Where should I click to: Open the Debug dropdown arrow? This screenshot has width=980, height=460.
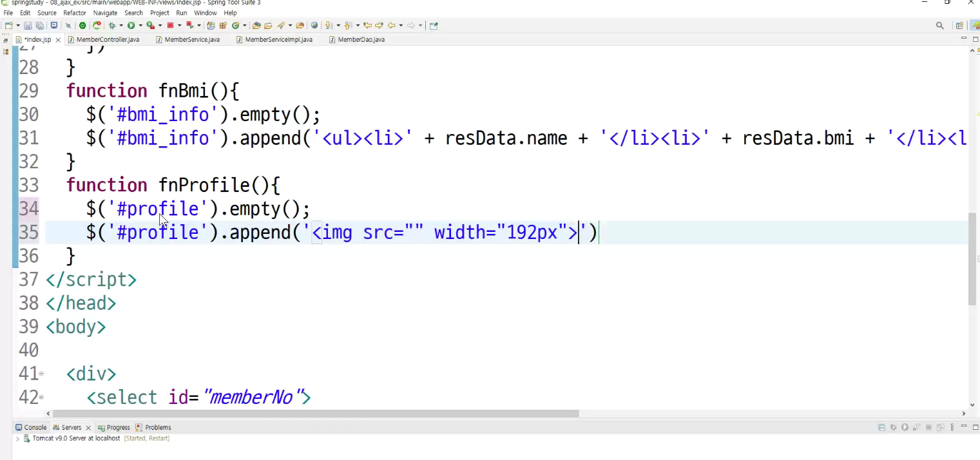[121, 26]
